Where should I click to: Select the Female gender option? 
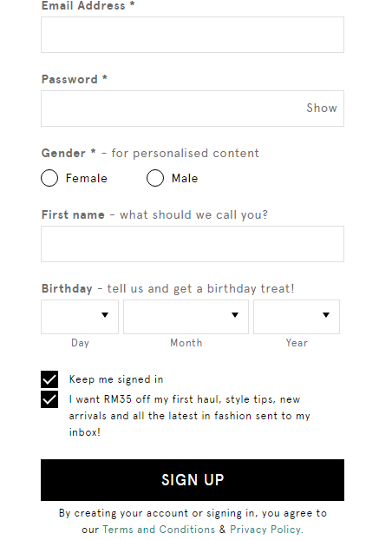[x=49, y=178]
